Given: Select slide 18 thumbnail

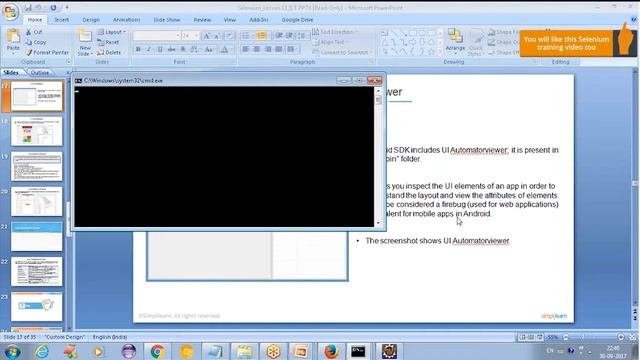Looking at the screenshot, I should click(x=36, y=131).
